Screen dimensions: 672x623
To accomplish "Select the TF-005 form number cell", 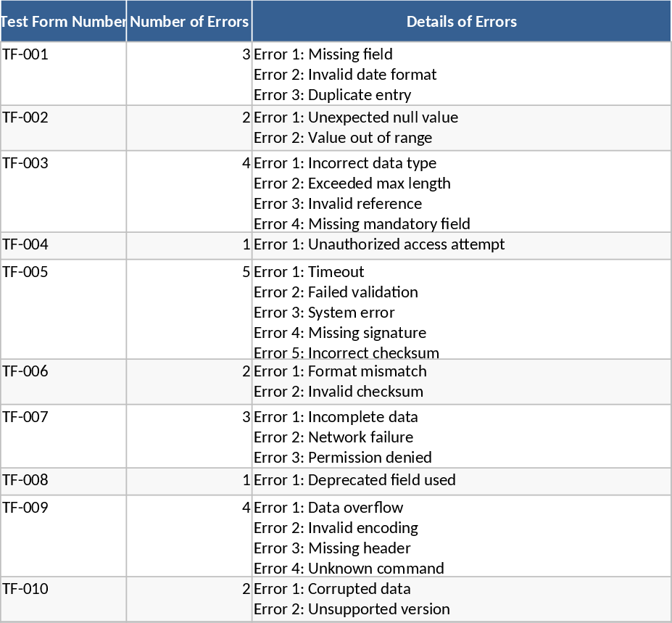I will pyautogui.click(x=63, y=309).
